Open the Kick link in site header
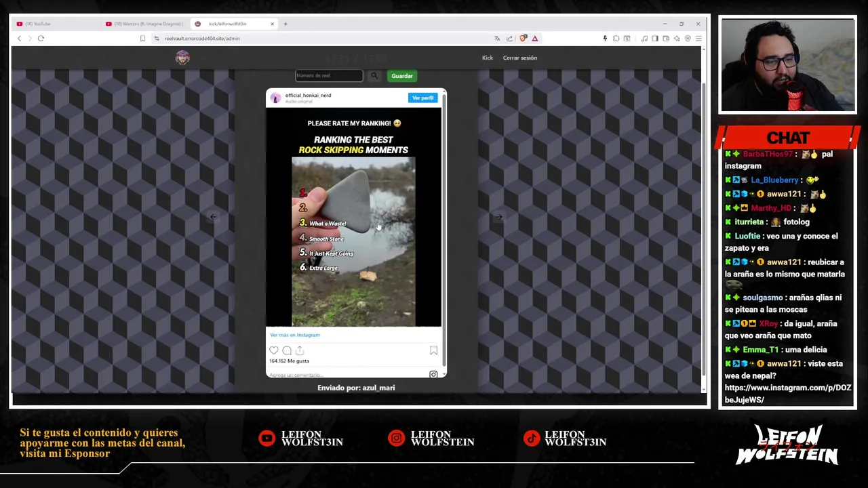Viewport: 868px width, 488px height. [x=488, y=58]
